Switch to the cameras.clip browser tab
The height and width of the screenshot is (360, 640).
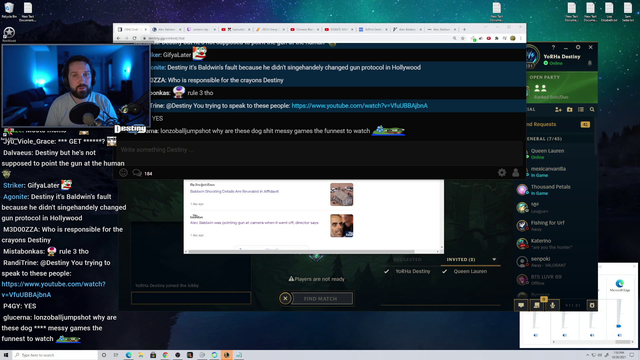tap(200, 29)
